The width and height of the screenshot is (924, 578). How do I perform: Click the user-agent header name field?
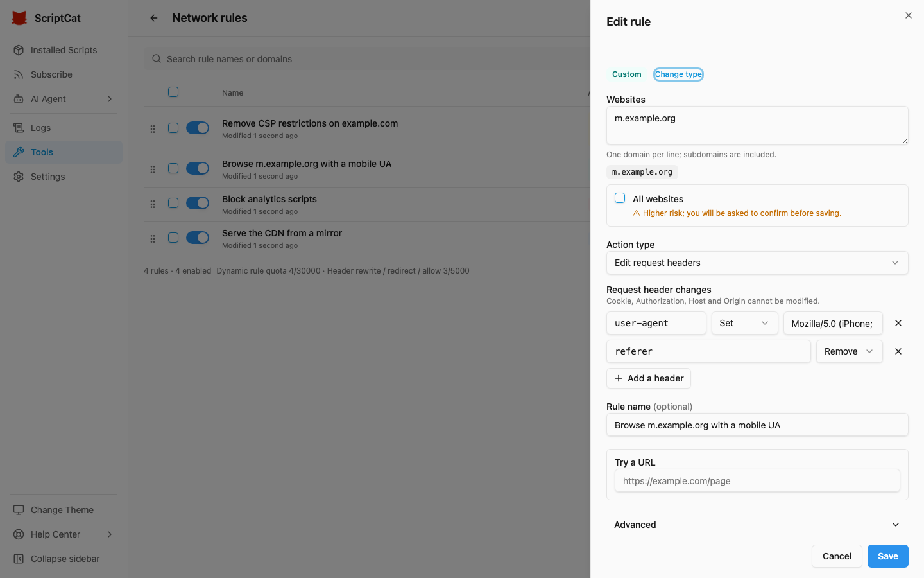click(656, 323)
